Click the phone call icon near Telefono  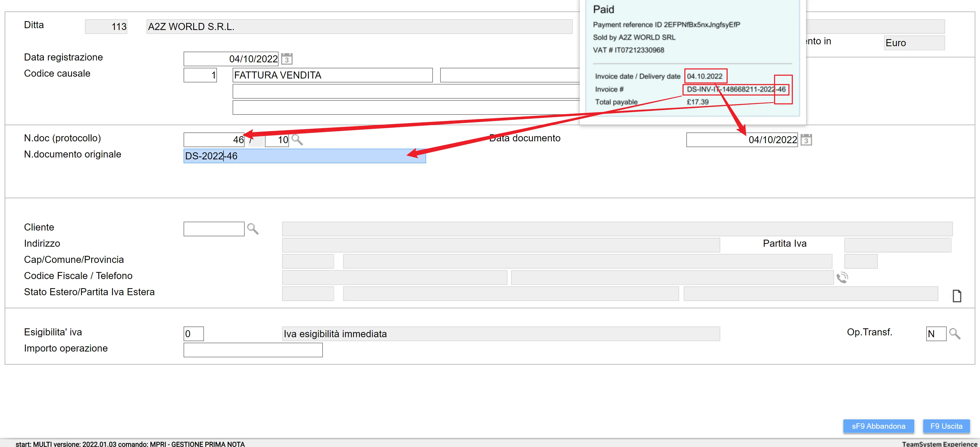point(842,277)
